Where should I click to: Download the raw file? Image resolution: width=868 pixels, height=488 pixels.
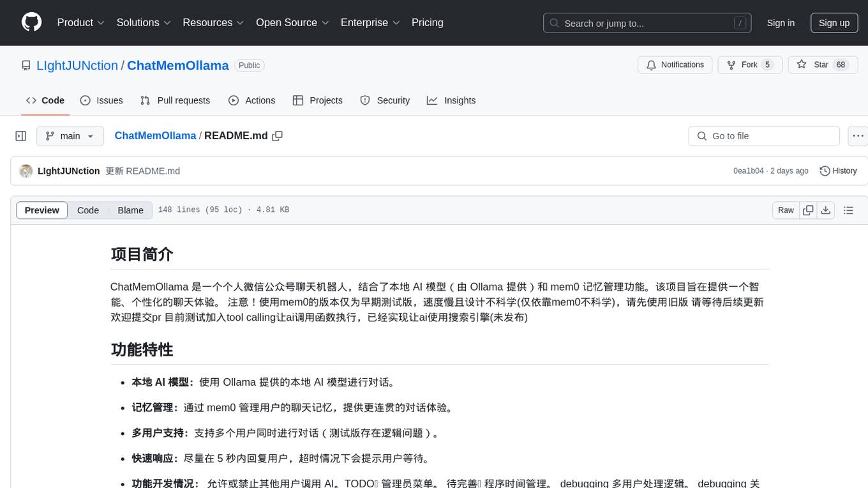[x=826, y=210]
